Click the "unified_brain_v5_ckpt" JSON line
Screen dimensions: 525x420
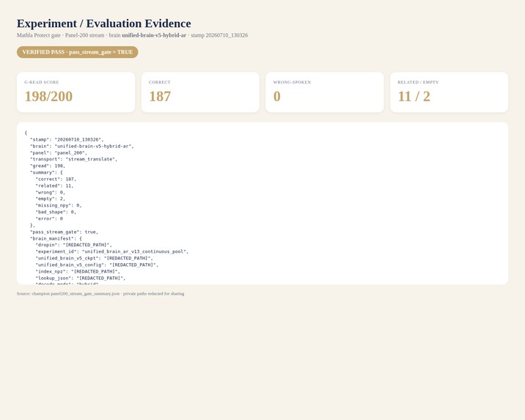94,258
